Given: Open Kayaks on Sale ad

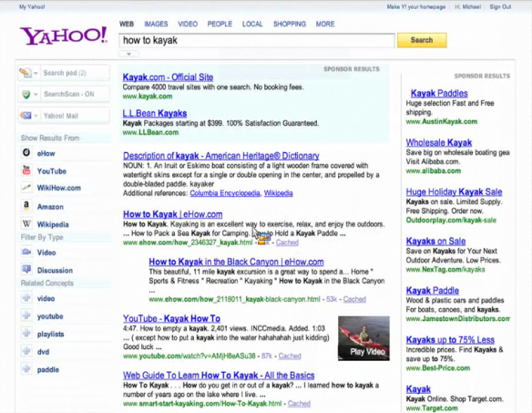Looking at the screenshot, I should 435,241.
